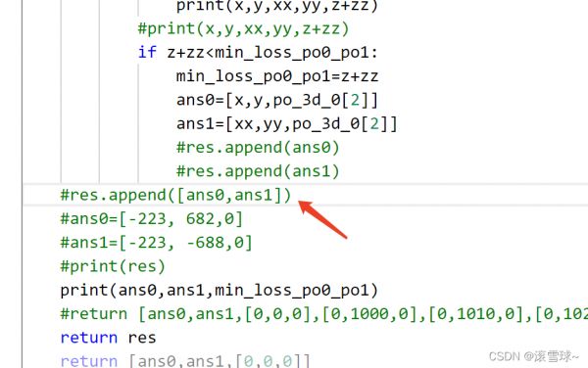The image size is (588, 368).
Task: Click the 'print(ans0,ans1,min_loss_po0_po1)' line
Action: coord(219,291)
